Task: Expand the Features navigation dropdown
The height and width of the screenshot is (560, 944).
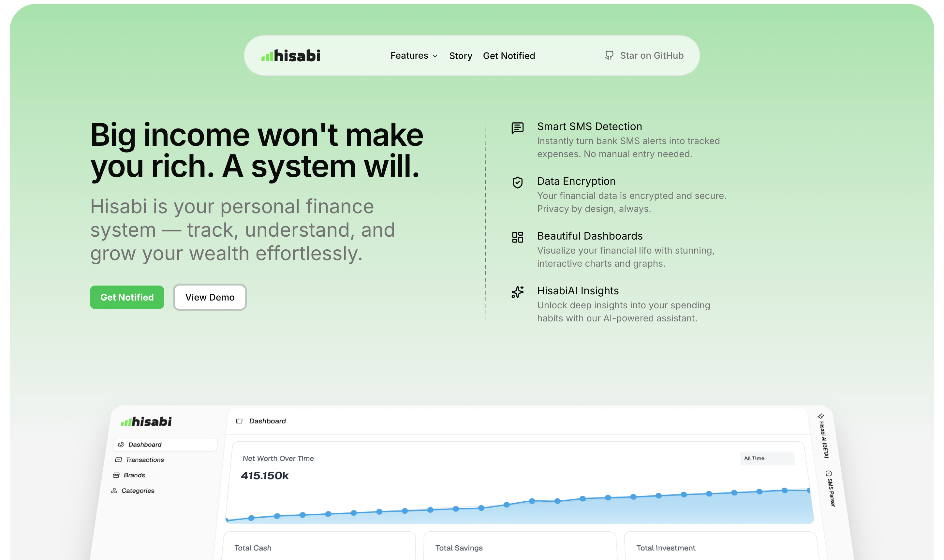Action: click(x=414, y=55)
